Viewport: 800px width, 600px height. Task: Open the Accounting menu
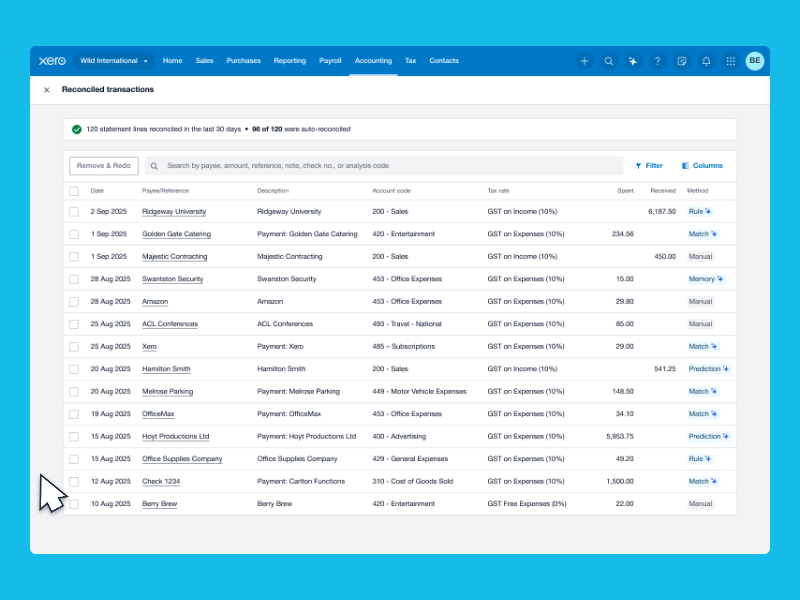click(x=373, y=61)
